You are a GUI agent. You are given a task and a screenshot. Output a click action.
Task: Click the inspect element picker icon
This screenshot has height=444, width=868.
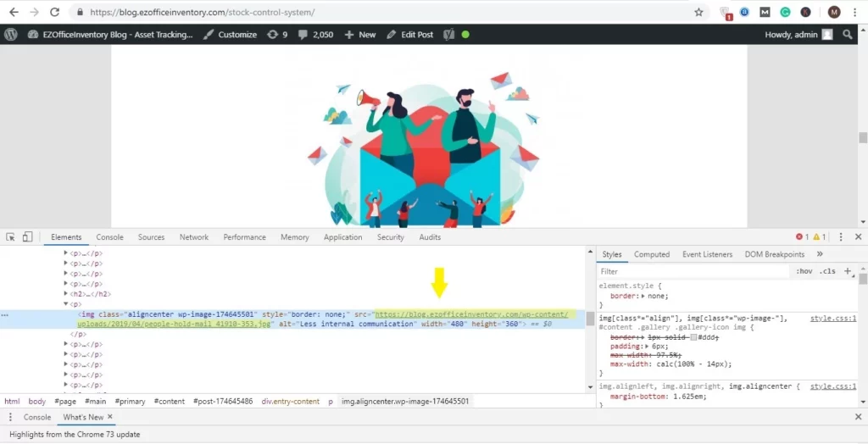11,237
